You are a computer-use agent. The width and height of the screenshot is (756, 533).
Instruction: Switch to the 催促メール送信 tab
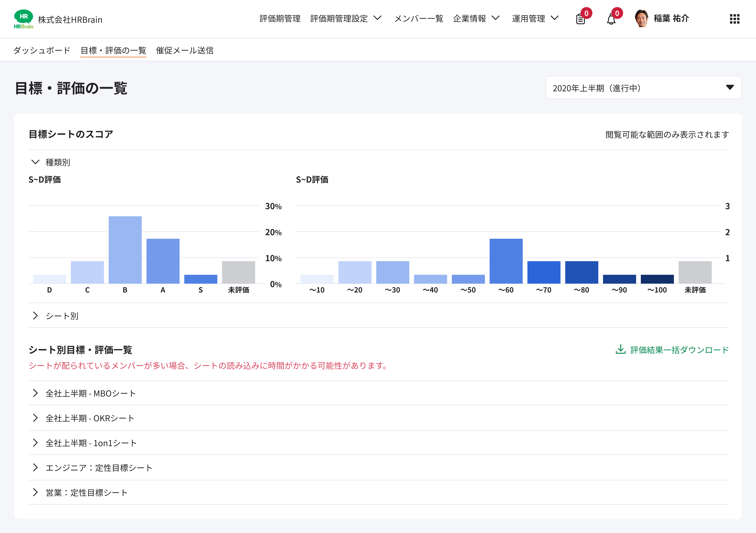pyautogui.click(x=185, y=50)
